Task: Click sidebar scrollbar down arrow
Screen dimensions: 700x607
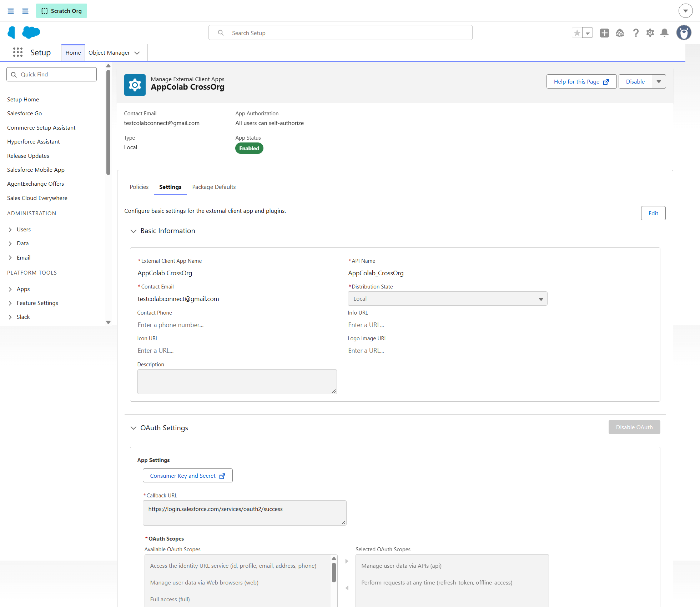Action: pyautogui.click(x=108, y=322)
